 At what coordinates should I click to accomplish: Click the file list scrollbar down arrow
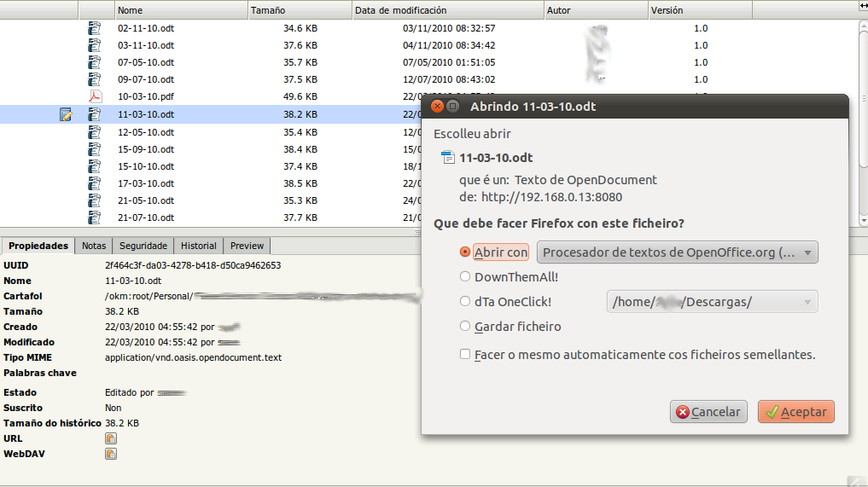pyautogui.click(x=863, y=221)
